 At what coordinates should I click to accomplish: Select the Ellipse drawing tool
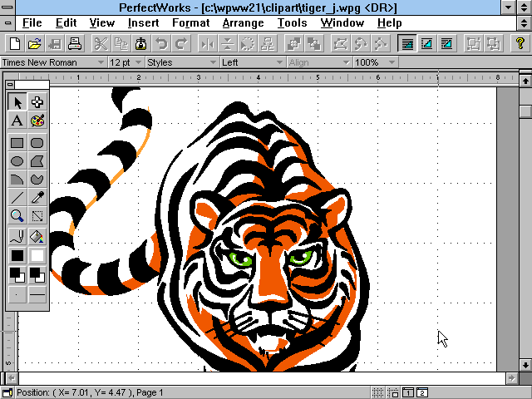coord(17,161)
